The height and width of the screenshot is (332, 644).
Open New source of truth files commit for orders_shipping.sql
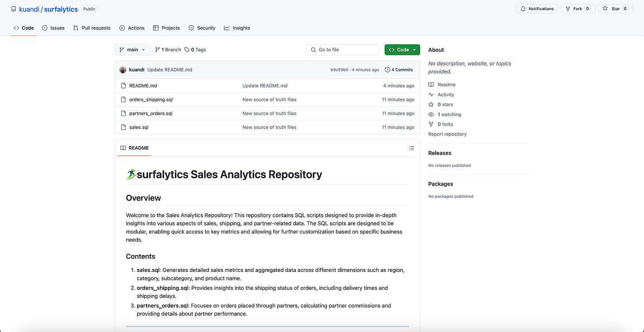point(269,100)
